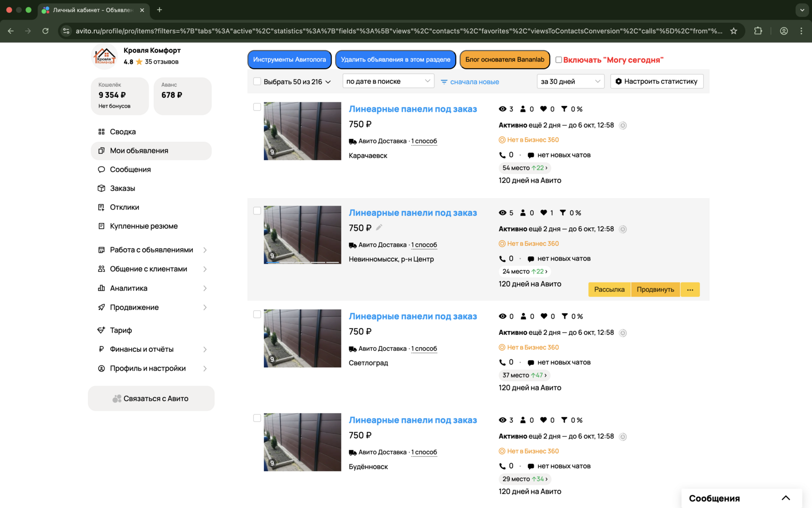Click the Кошелёк 9 354 ₽ card

pos(120,96)
